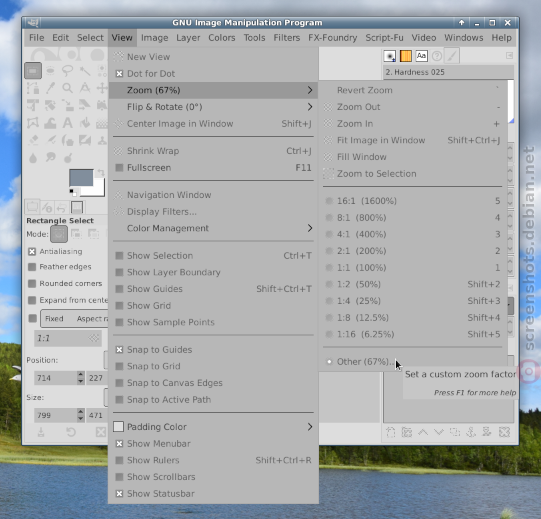
Task: Select the Paths tool
Action: (33, 88)
